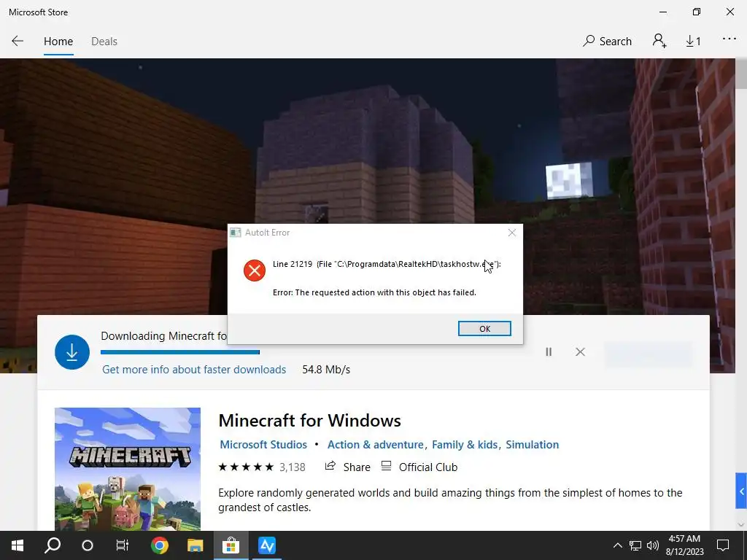Open the Windows Start menu
Viewport: 747px width, 560px height.
(18, 545)
